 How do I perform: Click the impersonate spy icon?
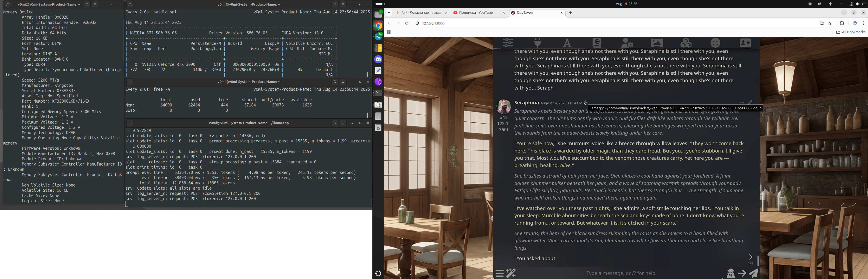[x=730, y=273]
